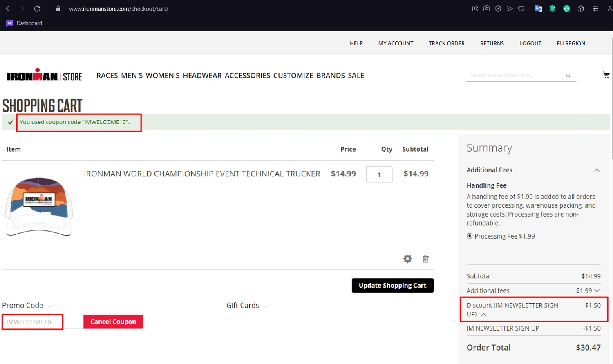Collapse the Discount IM Newsletter details
This screenshot has width=613, height=364.
[x=483, y=315]
